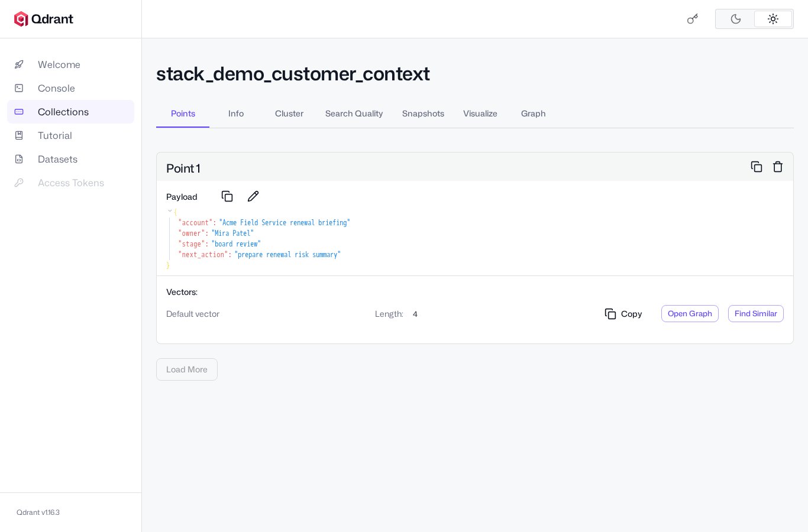The width and height of the screenshot is (808, 532).
Task: Click the Collections sidebar icon
Action: [19, 112]
